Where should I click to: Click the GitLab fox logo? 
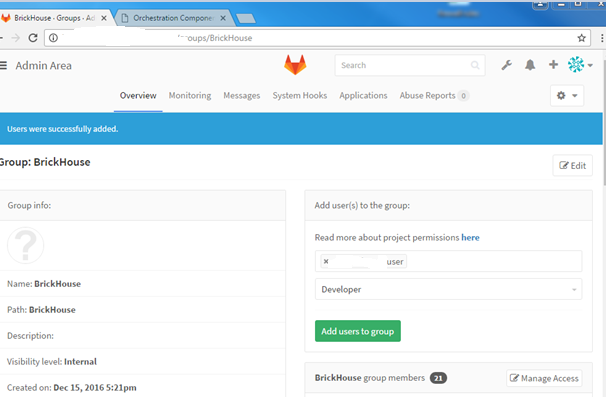click(295, 65)
